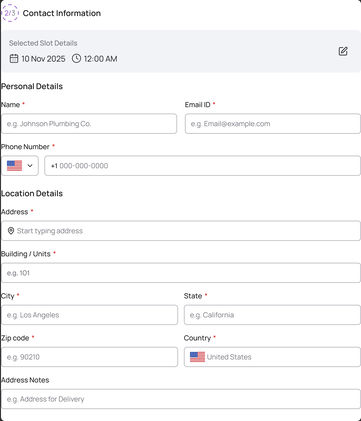Click the calendar icon beside 10 Nov 2025
Screen dimensions: 361x421
14,59
